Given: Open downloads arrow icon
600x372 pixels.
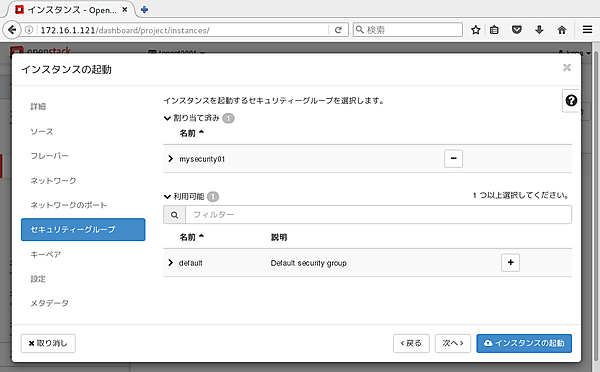Looking at the screenshot, I should tap(539, 30).
